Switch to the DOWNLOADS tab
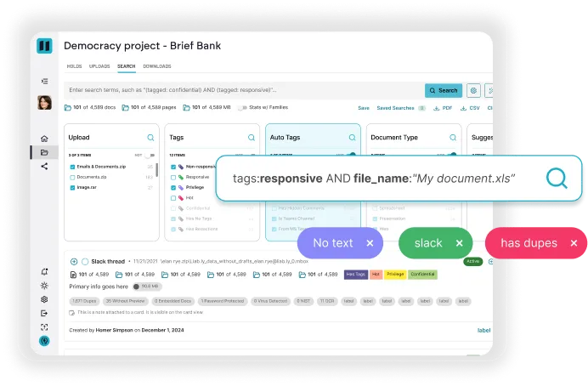Image resolution: width=588 pixels, height=386 pixels. click(157, 66)
